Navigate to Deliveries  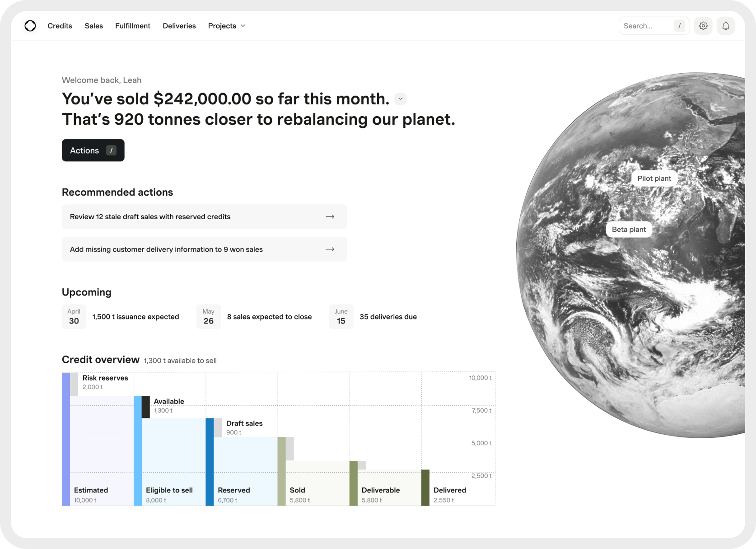click(x=179, y=26)
